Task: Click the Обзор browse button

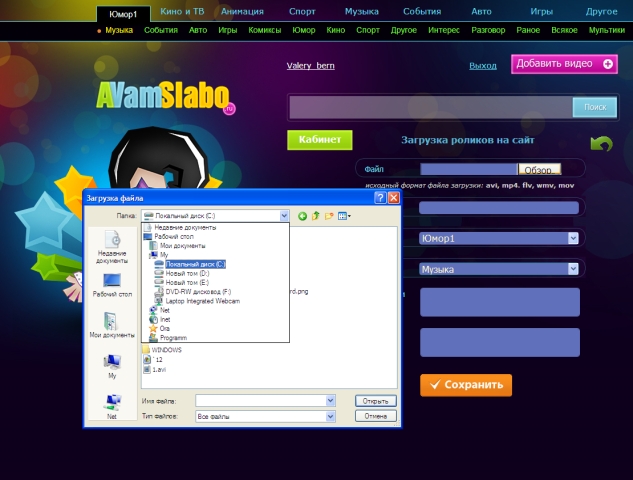Action: pyautogui.click(x=540, y=170)
